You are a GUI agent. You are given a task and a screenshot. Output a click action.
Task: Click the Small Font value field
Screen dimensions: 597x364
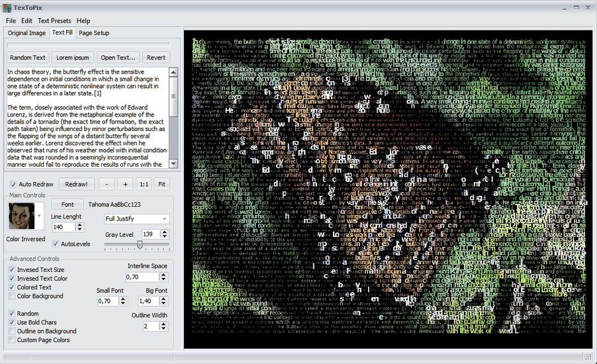(x=108, y=300)
